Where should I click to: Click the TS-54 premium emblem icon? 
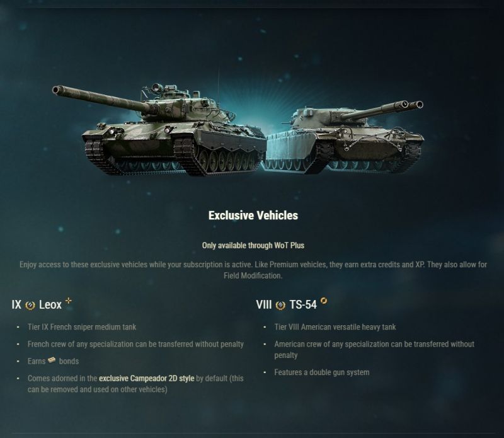[280, 305]
